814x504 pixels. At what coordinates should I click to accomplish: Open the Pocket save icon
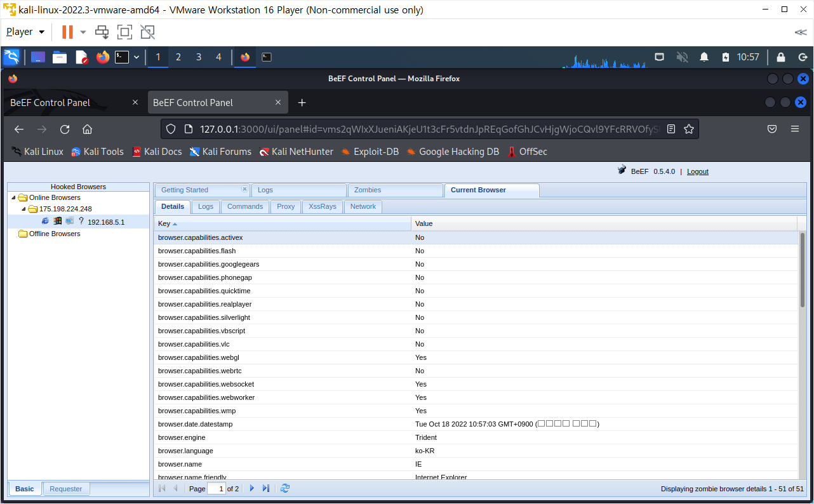pos(772,129)
